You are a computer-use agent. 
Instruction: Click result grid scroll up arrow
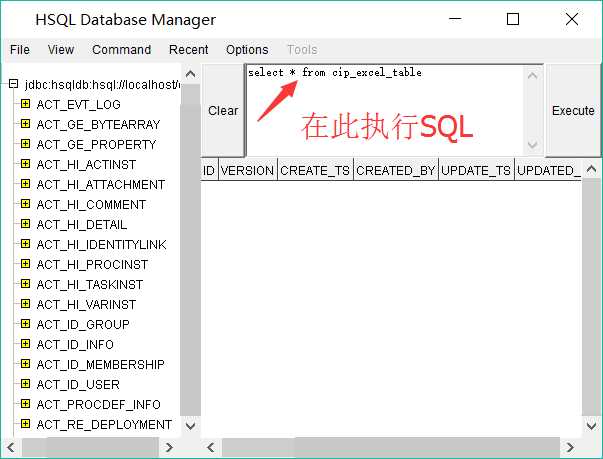click(591, 169)
